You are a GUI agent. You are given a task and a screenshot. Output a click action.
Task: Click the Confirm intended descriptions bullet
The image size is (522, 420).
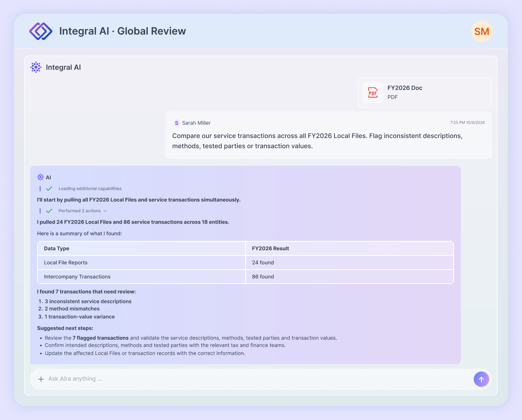coord(165,345)
